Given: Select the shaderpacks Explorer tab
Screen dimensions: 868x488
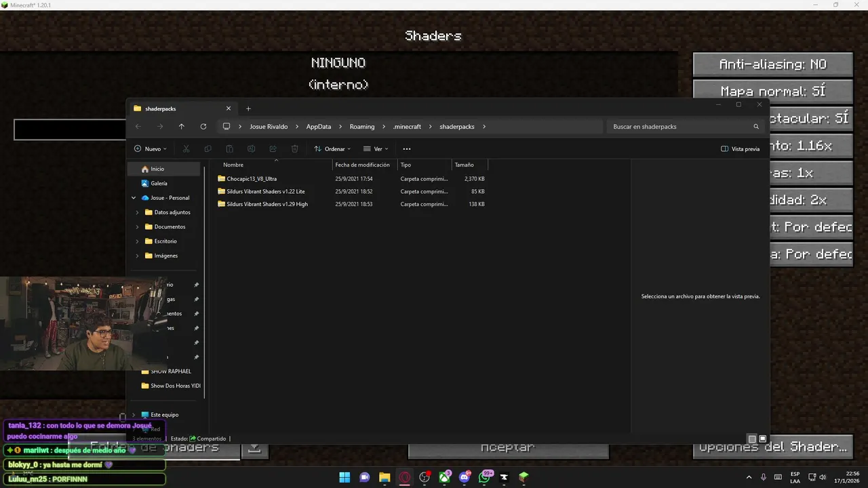Looking at the screenshot, I should pyautogui.click(x=182, y=108).
